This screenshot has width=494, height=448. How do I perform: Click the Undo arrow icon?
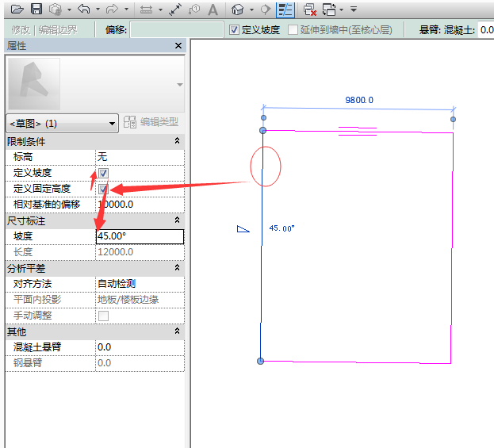pyautogui.click(x=83, y=10)
